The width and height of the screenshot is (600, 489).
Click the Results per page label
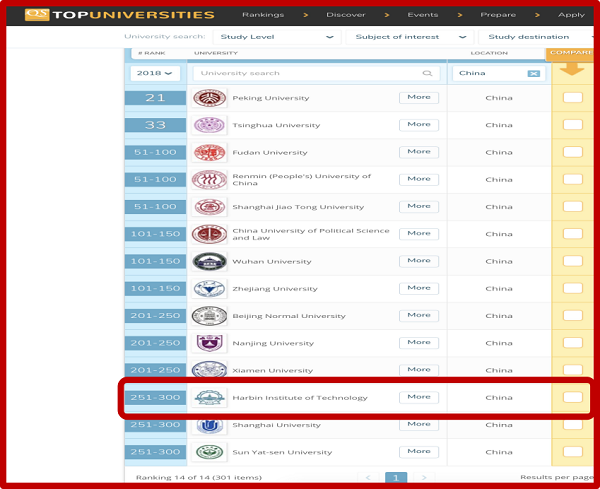tap(556, 477)
